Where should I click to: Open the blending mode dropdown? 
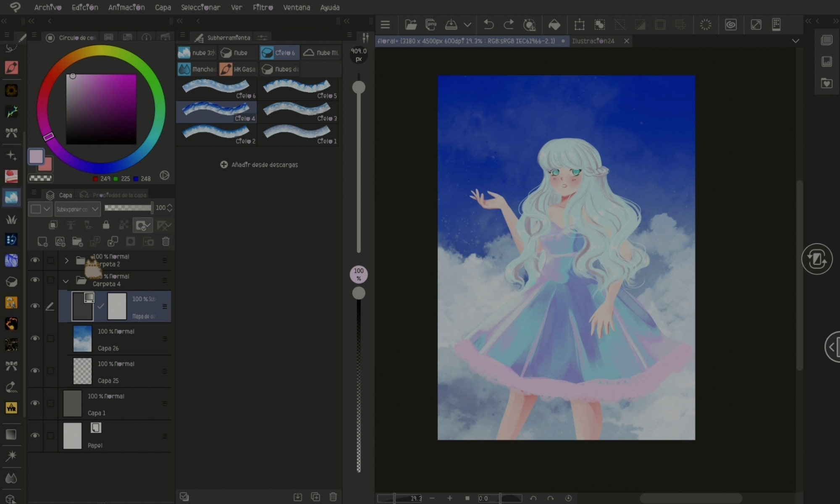pos(77,209)
